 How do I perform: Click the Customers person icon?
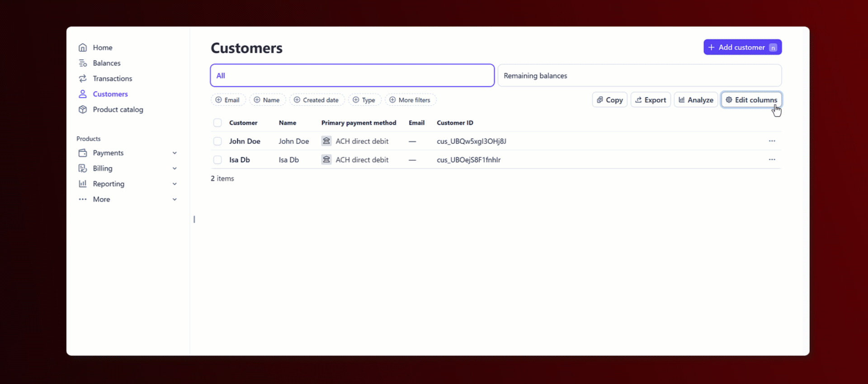click(x=83, y=94)
